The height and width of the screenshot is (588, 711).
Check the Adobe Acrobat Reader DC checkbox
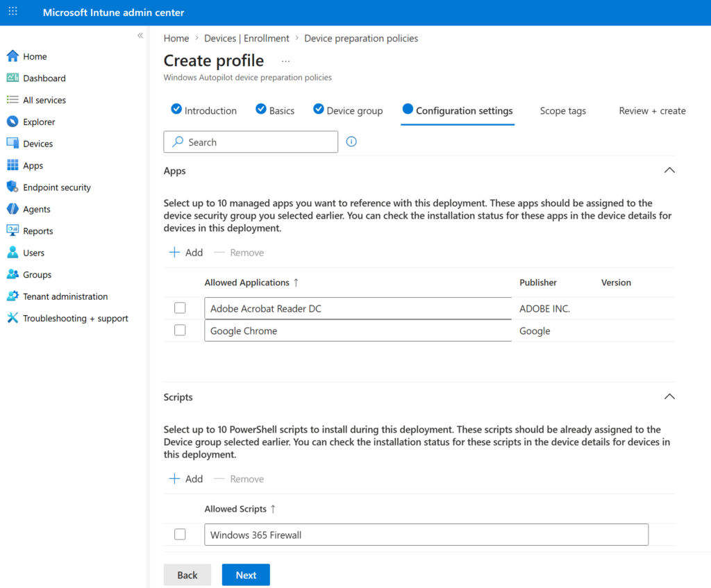pos(180,308)
